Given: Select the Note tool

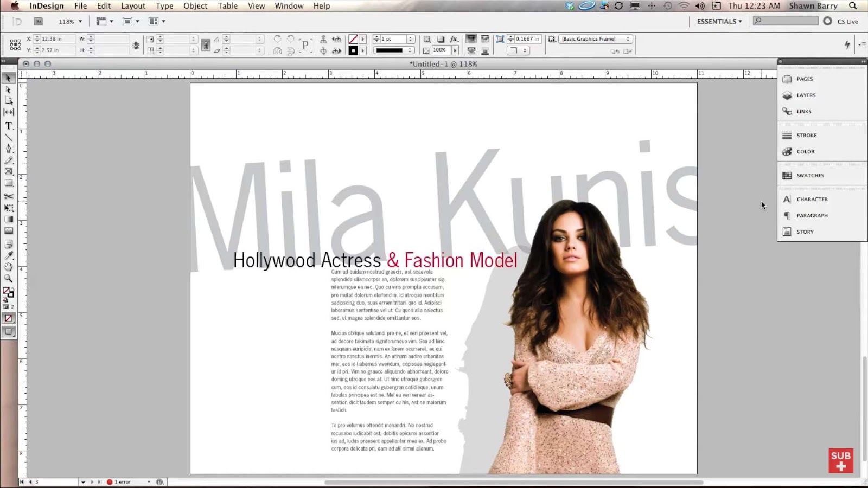Looking at the screenshot, I should point(8,244).
